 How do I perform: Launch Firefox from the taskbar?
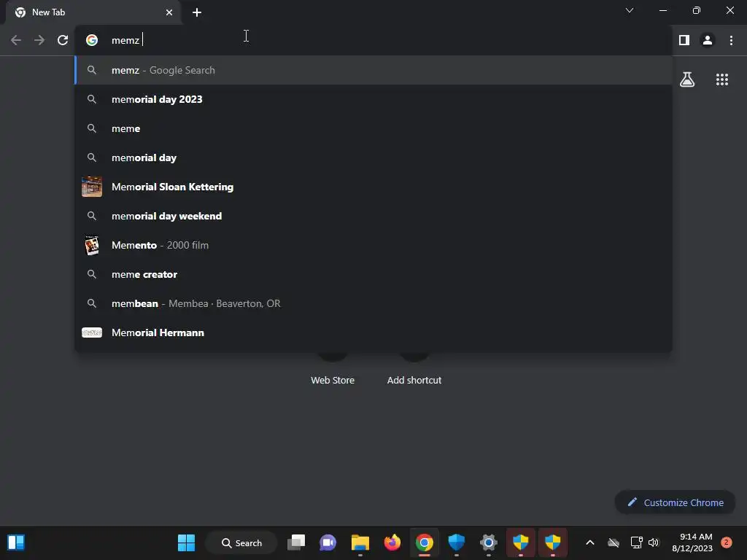point(392,542)
